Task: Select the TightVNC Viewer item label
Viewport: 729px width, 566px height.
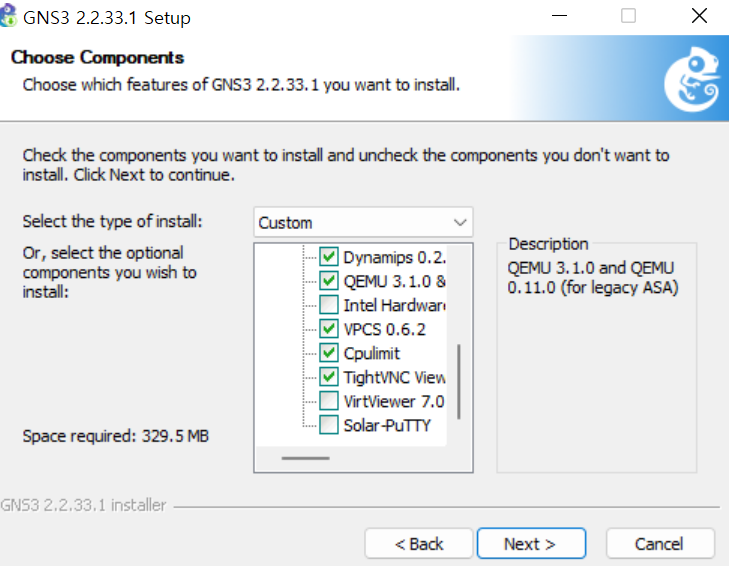Action: pos(394,377)
